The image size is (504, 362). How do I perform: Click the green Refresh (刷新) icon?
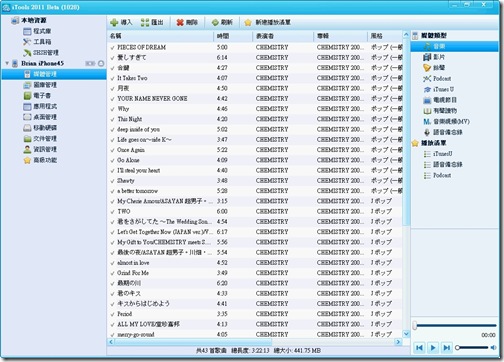(x=215, y=22)
